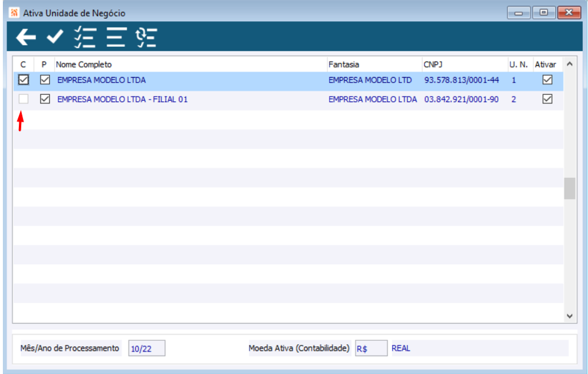Image resolution: width=588 pixels, height=374 pixels.
Task: Click the invert selection checklist icon
Action: coord(146,38)
